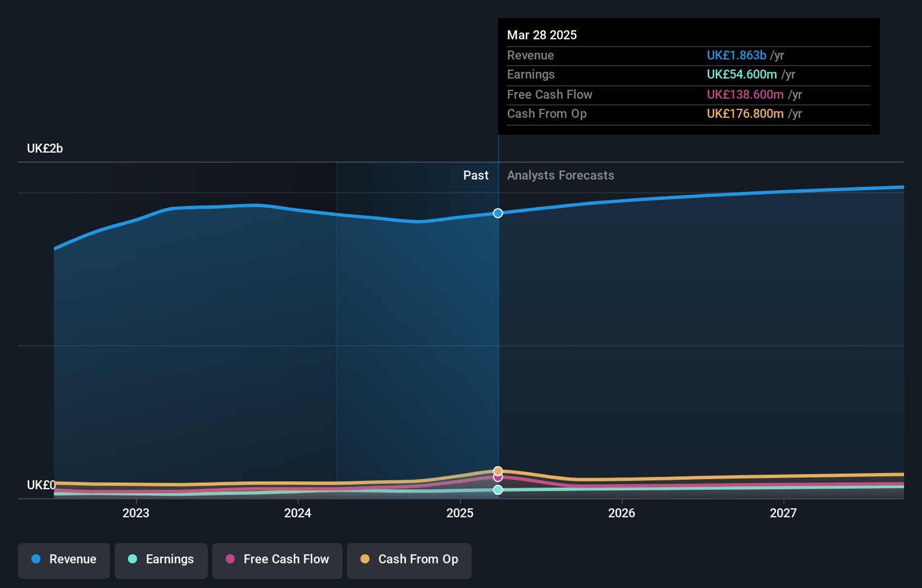The width and height of the screenshot is (922, 588).
Task: Click the Free Cash Flow marker on the timeline
Action: (497, 478)
